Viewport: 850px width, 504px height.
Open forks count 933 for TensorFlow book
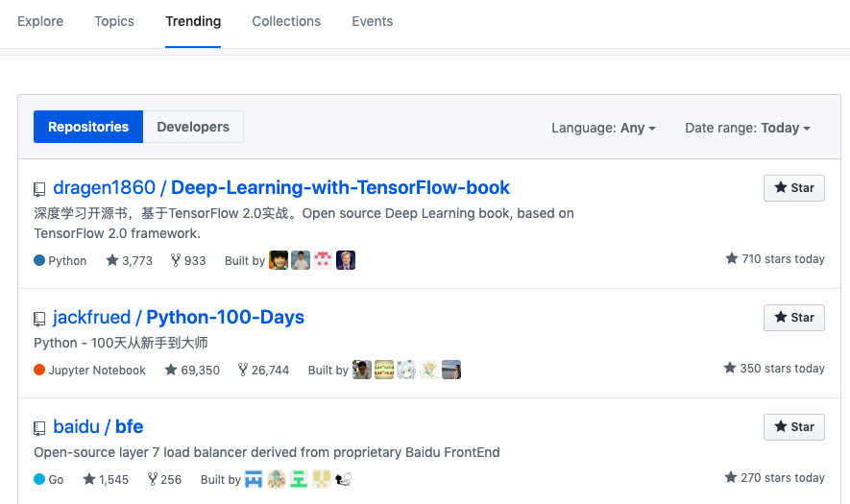188,261
